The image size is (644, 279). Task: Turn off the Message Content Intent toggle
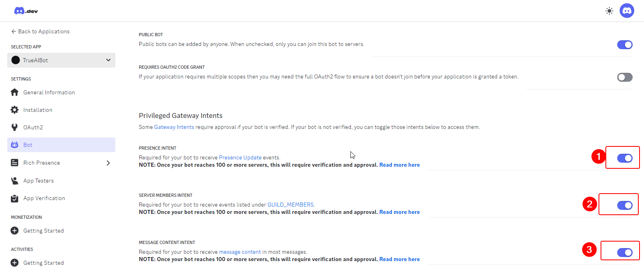click(x=625, y=253)
